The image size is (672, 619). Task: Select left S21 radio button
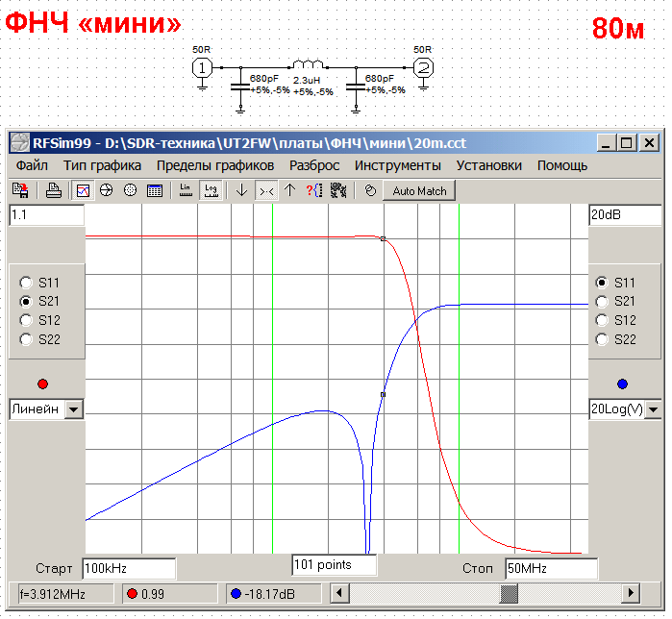[26, 302]
